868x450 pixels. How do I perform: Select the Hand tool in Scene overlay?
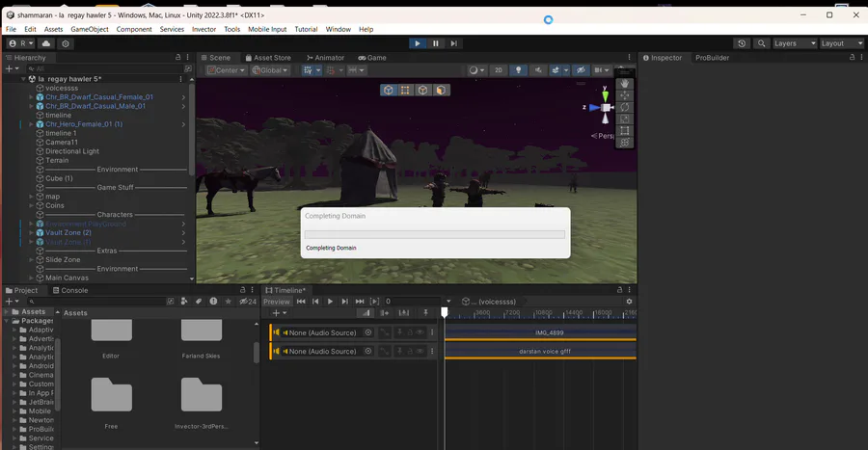click(x=625, y=83)
